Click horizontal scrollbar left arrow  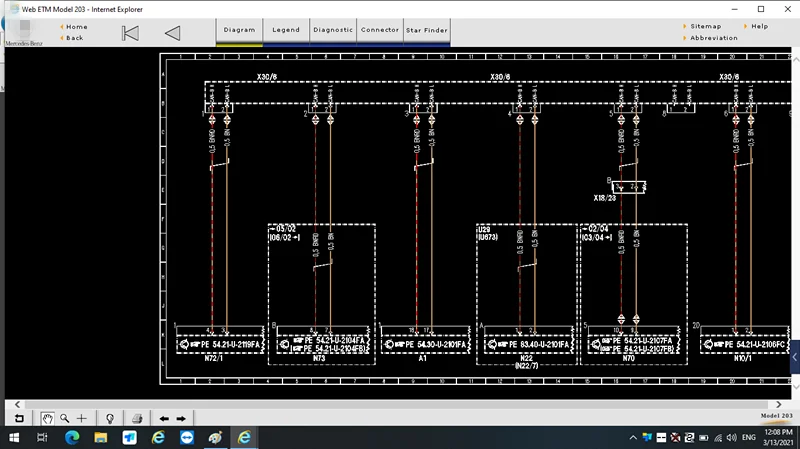[x=17, y=404]
